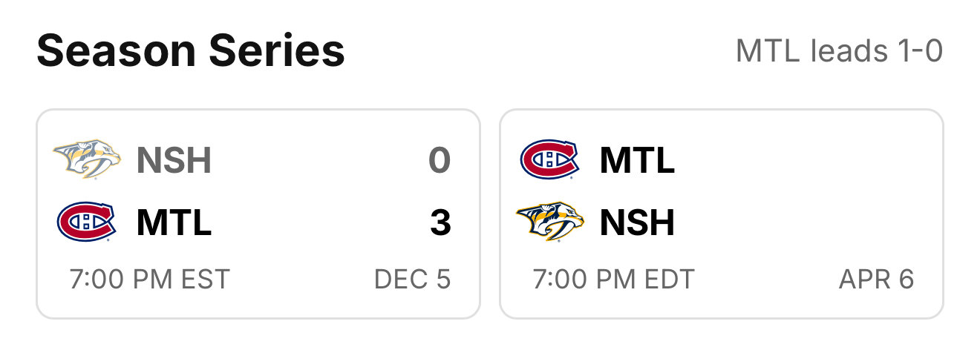The height and width of the screenshot is (350, 980).
Task: Click the Predators logo in the Apr 6 game
Action: (550, 222)
